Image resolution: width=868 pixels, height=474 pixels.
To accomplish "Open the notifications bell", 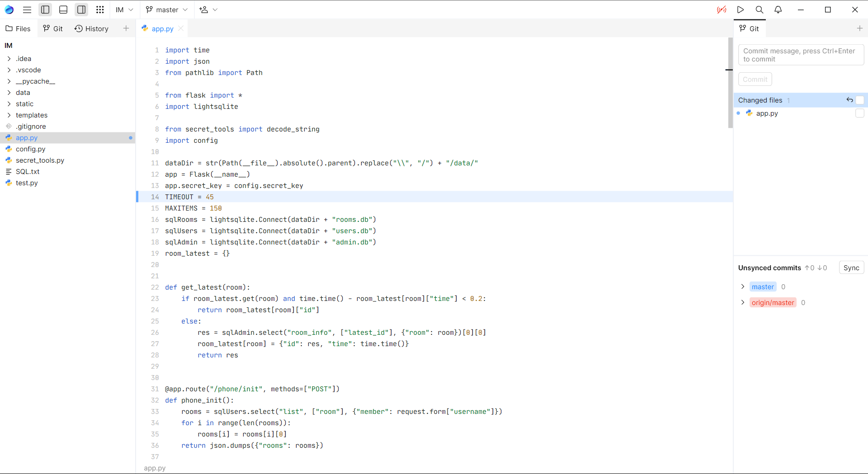I will (x=778, y=9).
